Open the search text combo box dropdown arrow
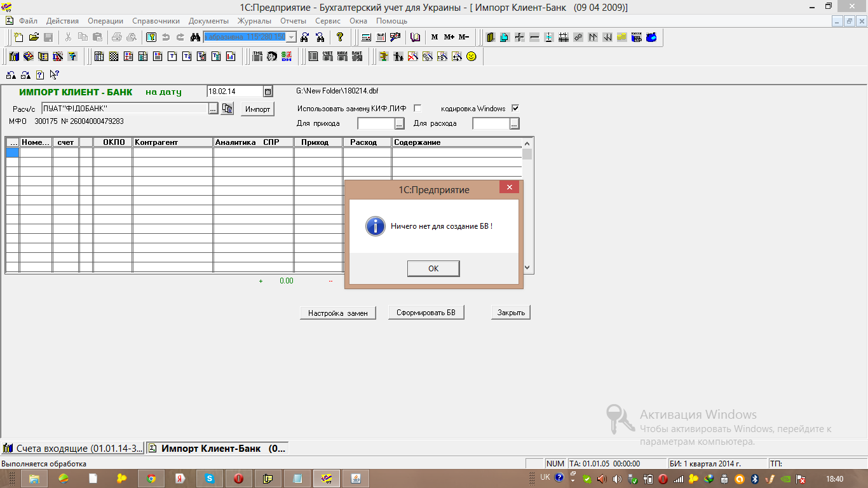Image resolution: width=868 pixels, height=488 pixels. pos(292,37)
